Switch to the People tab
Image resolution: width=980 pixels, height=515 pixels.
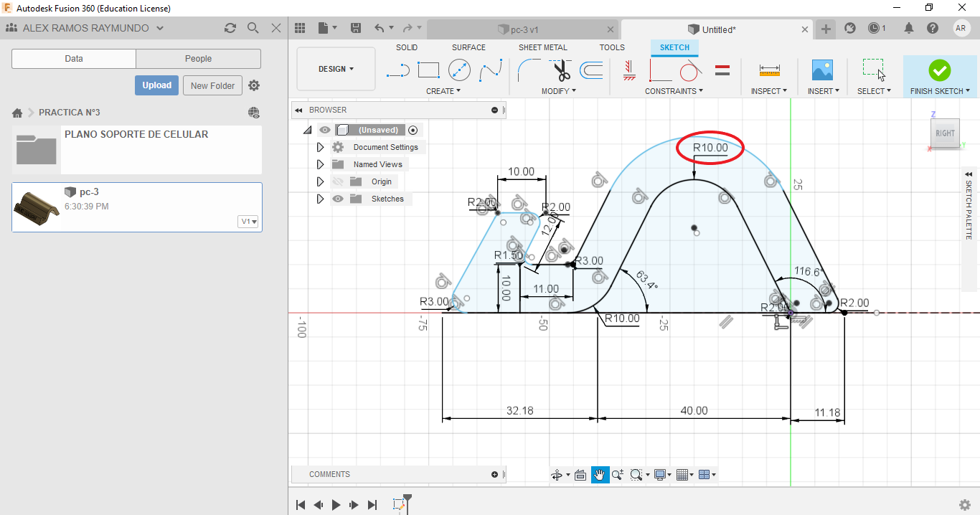(x=198, y=59)
